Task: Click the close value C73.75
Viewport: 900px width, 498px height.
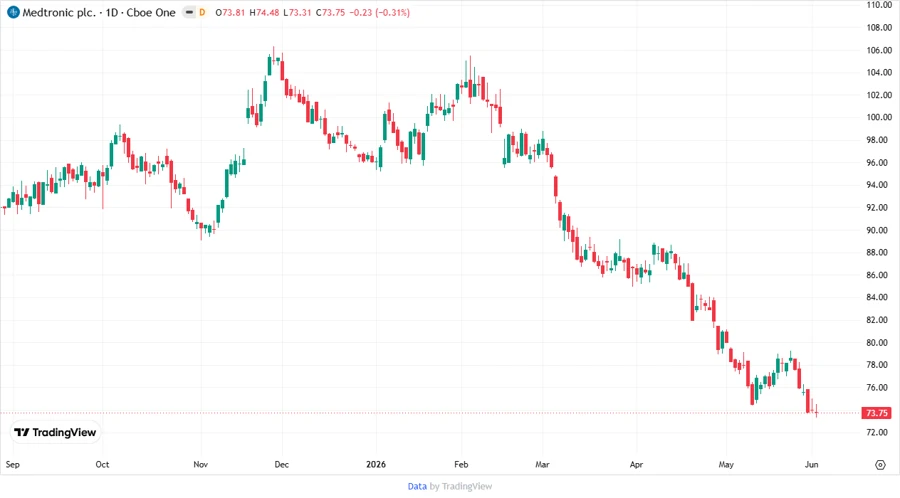Action: pos(331,12)
